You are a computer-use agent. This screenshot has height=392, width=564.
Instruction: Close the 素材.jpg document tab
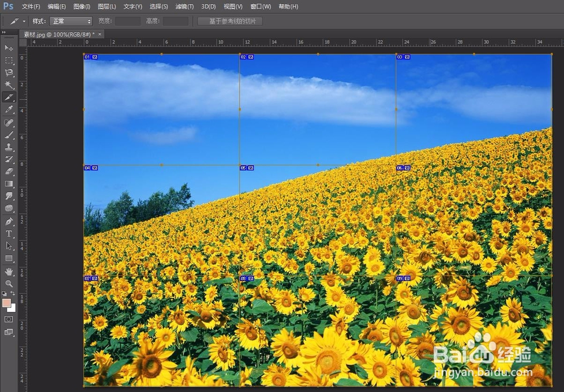(x=100, y=34)
